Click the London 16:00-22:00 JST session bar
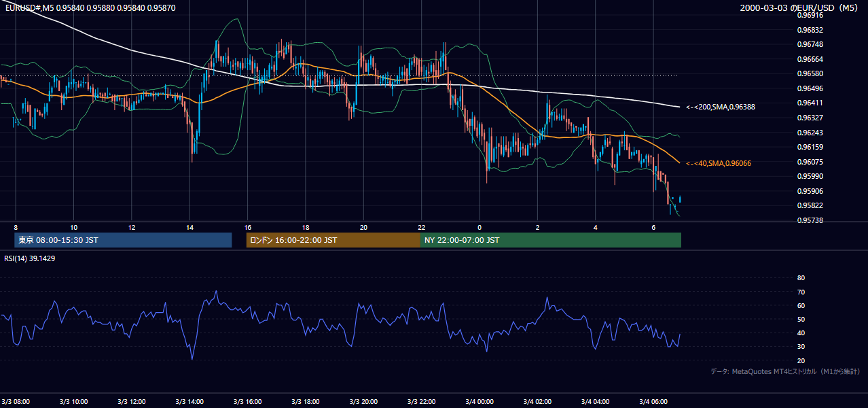868x408 pixels. 333,240
